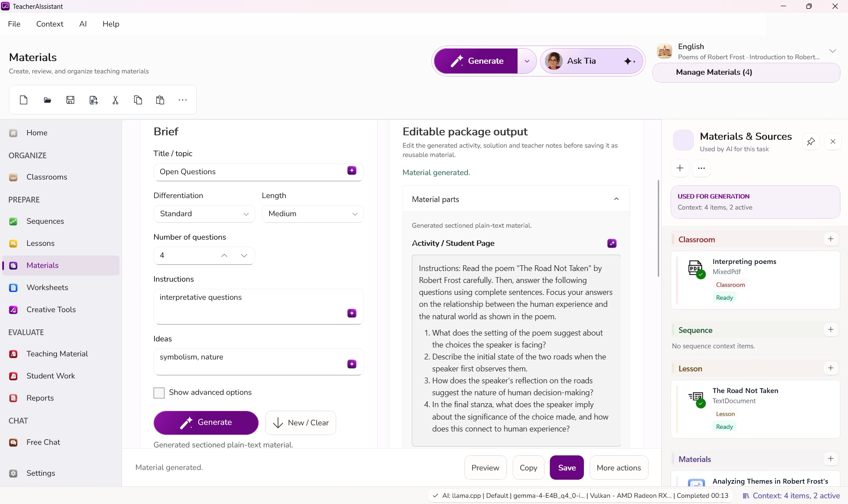Viewport: 848px width, 504px height.
Task: Open the Differentiation Standard dropdown
Action: pyautogui.click(x=204, y=214)
